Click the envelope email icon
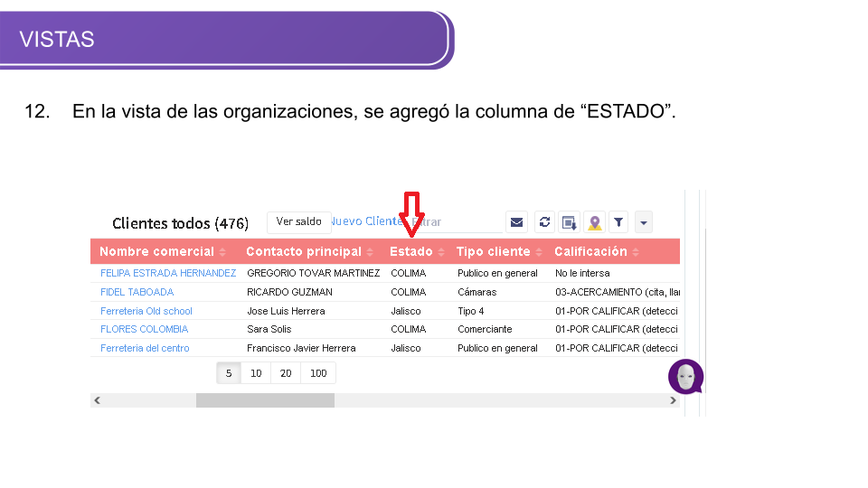 (516, 222)
